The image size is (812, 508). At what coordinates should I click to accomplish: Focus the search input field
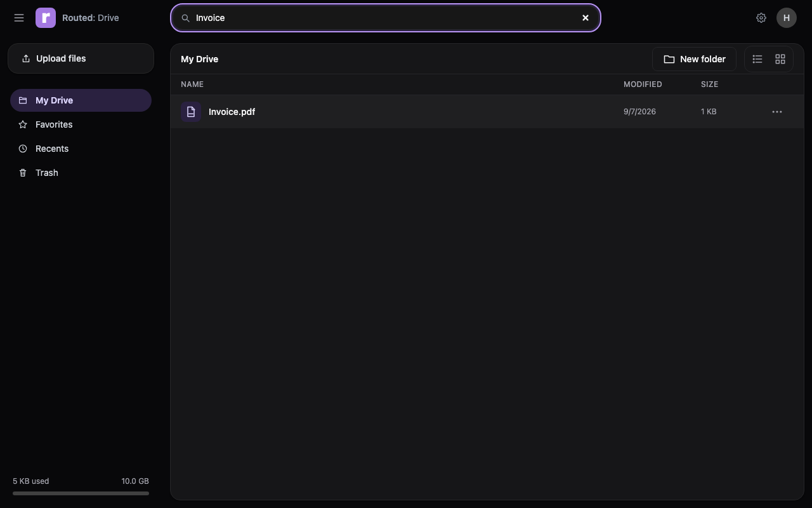click(x=385, y=18)
